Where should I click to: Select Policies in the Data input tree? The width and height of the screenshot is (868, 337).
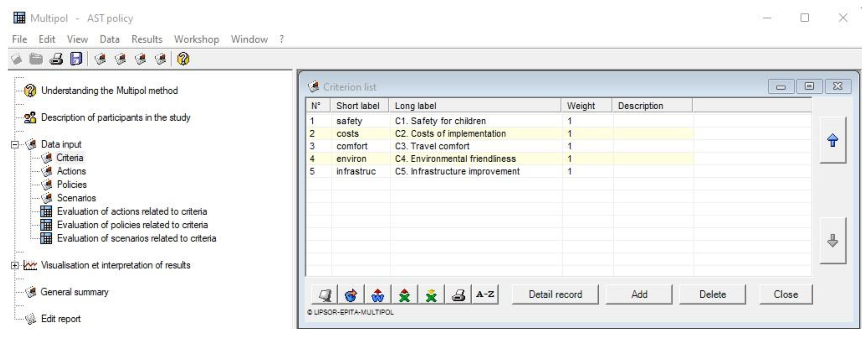pos(71,184)
